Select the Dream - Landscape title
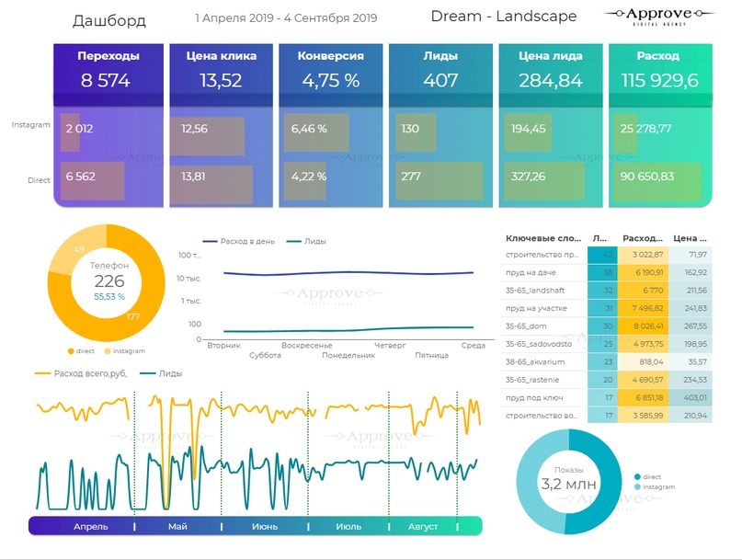 504,17
